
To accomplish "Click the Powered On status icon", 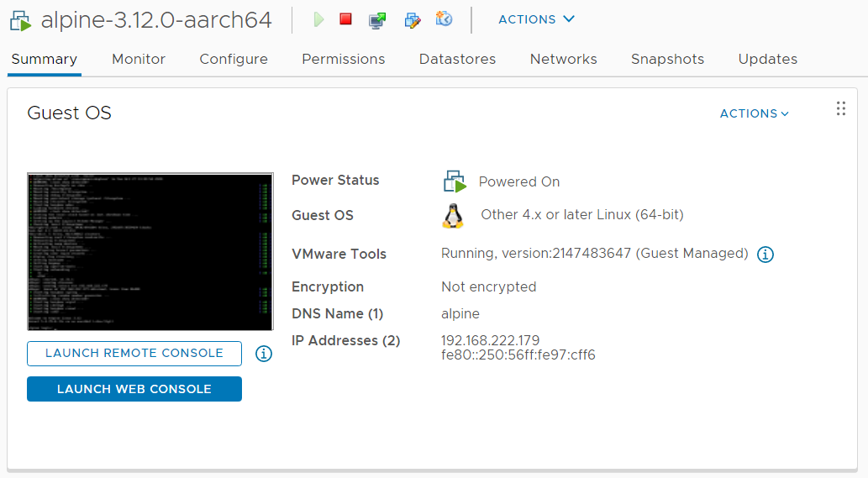I will 455,181.
